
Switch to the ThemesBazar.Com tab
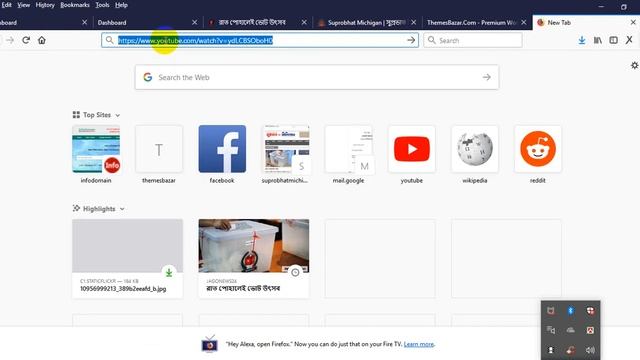(477, 22)
